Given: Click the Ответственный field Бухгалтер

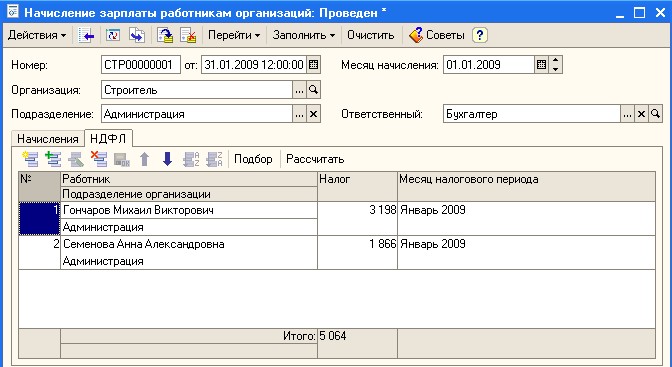Looking at the screenshot, I should pyautogui.click(x=532, y=114).
